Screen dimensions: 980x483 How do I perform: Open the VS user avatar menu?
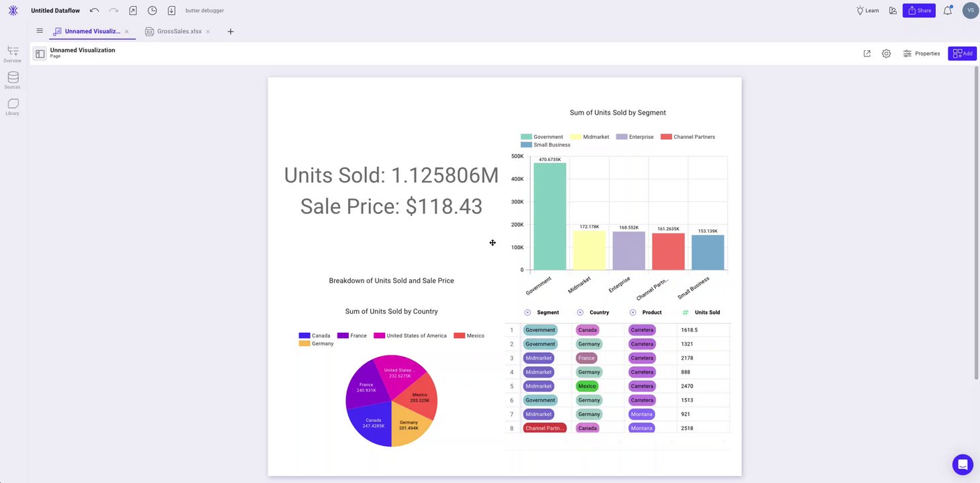(971, 11)
